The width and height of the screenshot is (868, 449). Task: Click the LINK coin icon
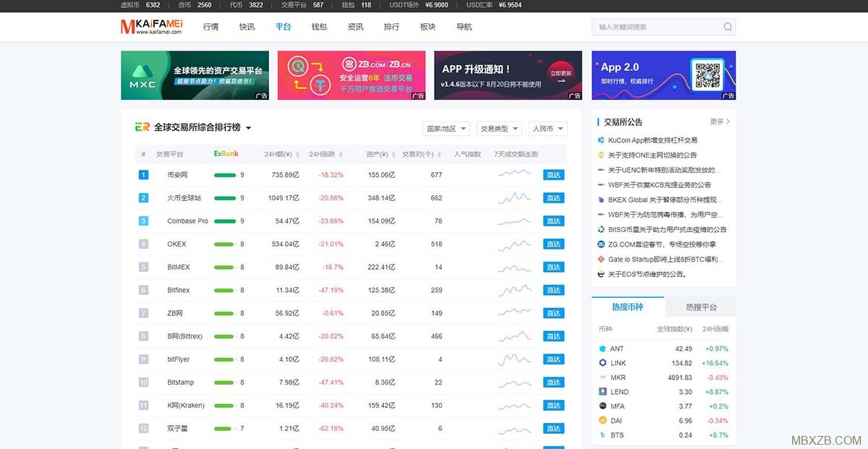[603, 363]
